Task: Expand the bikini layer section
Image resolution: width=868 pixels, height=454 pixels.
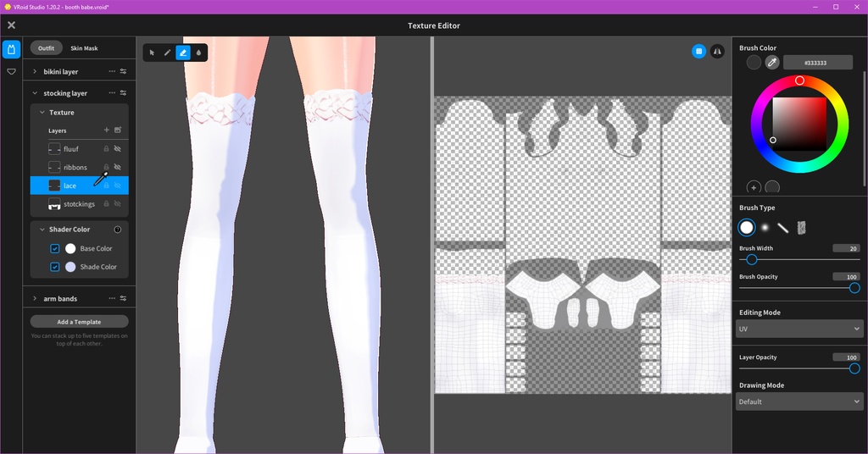Action: (35, 71)
